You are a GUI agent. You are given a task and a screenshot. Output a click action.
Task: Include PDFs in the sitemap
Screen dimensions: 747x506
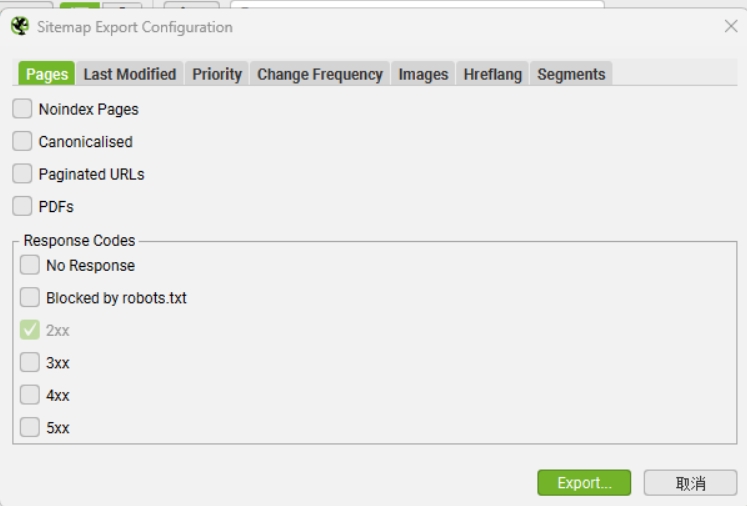(22, 206)
